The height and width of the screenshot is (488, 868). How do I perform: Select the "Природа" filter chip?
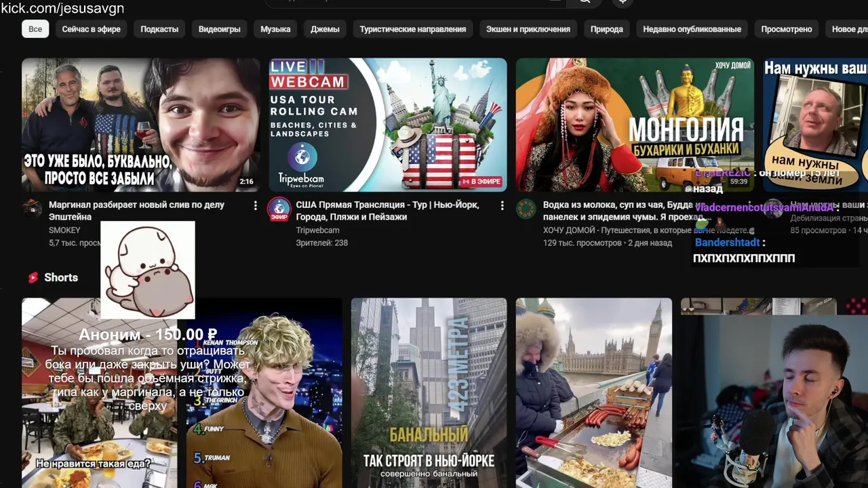pos(606,29)
